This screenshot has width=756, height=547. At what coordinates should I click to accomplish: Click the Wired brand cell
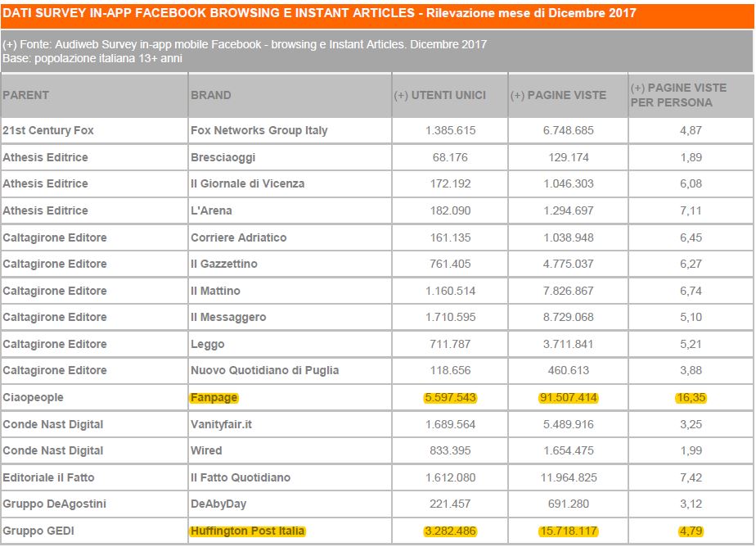[290, 450]
